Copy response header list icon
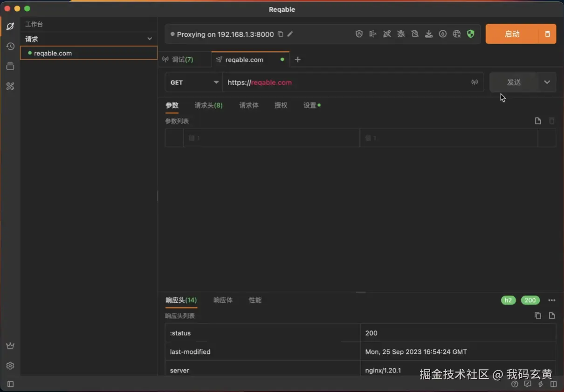Viewport: 564px width, 392px height. pyautogui.click(x=538, y=316)
